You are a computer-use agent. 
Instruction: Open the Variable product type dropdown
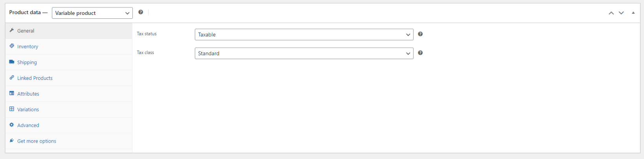92,13
